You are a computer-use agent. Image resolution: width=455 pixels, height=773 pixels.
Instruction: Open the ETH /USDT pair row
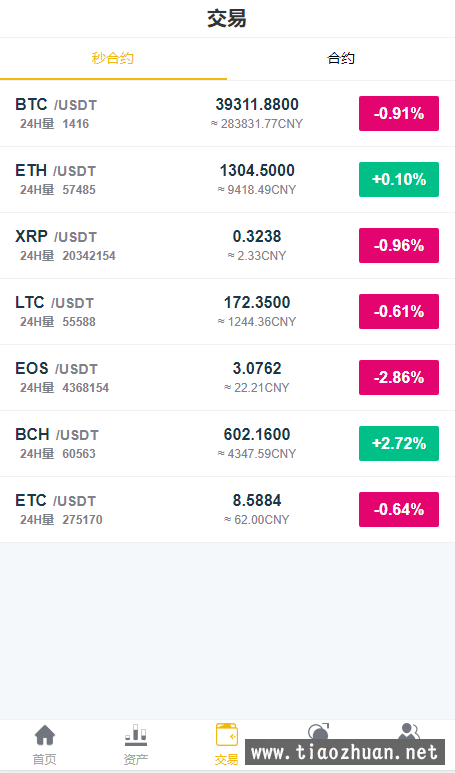[227, 180]
